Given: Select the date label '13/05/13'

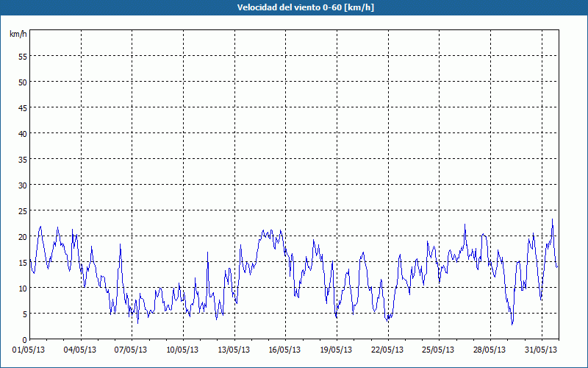Looking at the screenshot, I should [234, 350].
